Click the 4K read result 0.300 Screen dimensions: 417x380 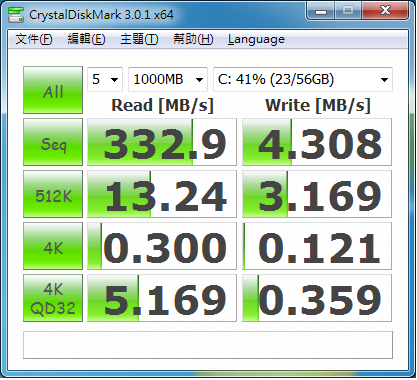click(x=162, y=246)
